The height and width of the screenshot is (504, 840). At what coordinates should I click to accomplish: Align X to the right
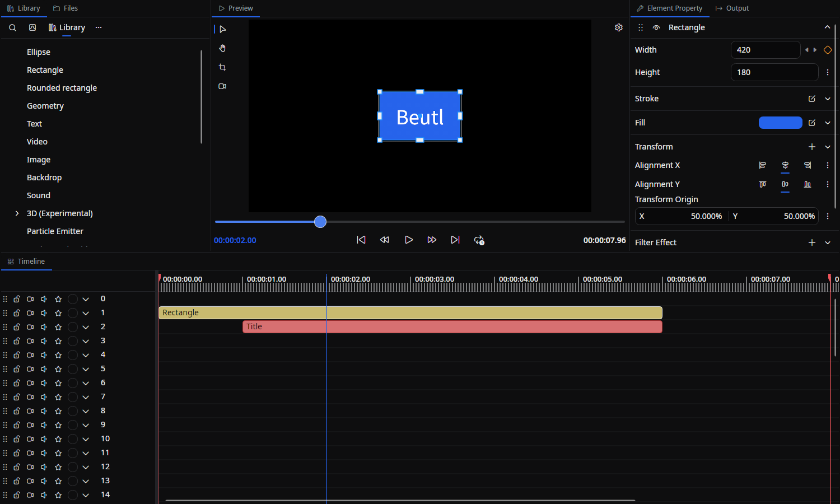tap(808, 165)
